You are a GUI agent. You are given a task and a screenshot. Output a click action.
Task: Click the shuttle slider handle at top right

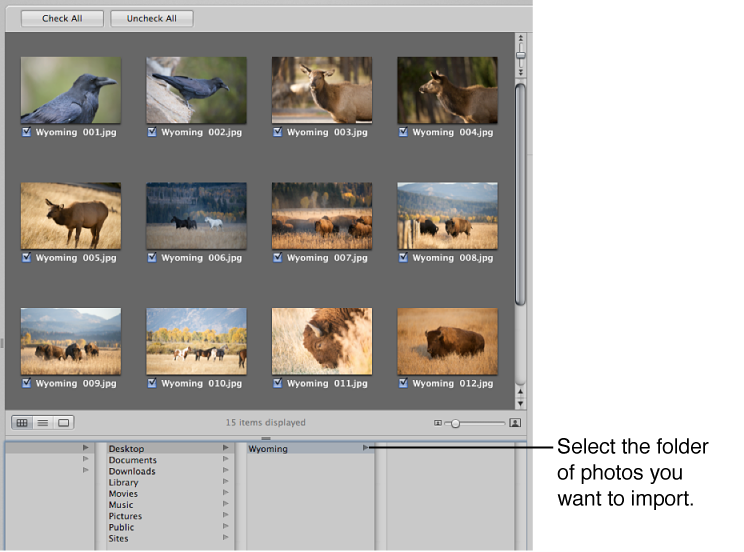(521, 56)
